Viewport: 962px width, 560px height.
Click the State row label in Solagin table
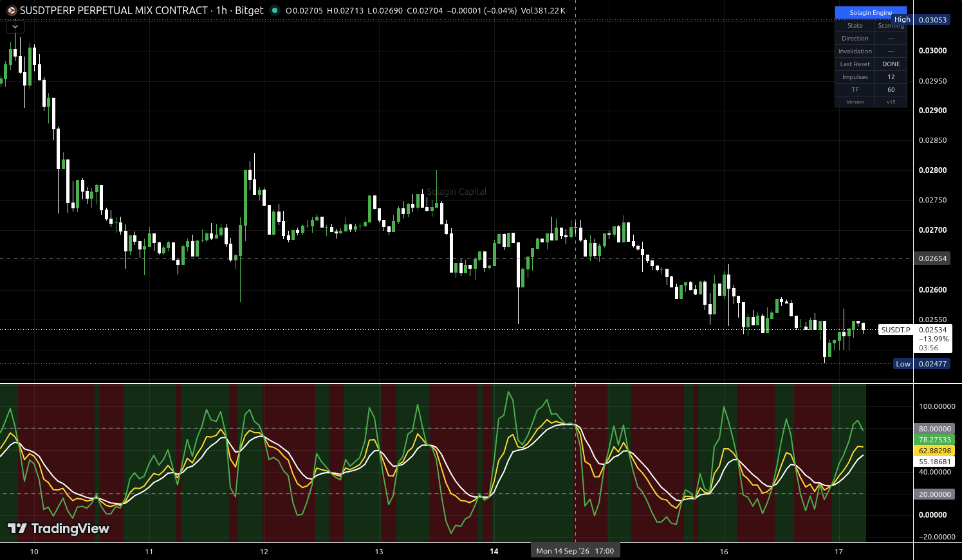coord(855,26)
